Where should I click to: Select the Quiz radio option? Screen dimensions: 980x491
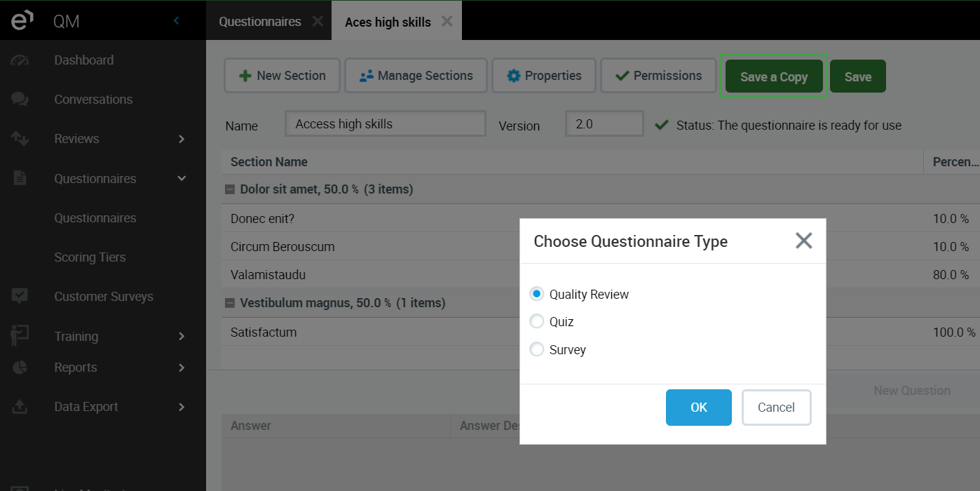[537, 322]
